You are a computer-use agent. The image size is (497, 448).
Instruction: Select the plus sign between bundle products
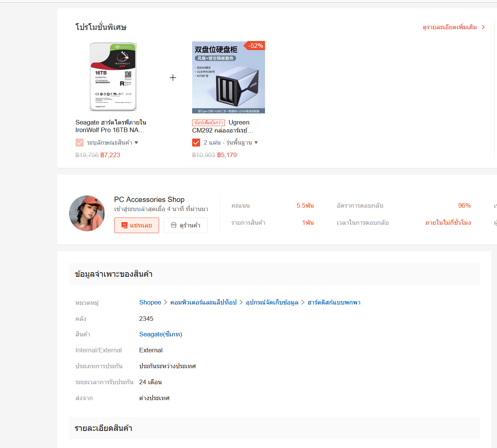pyautogui.click(x=173, y=77)
